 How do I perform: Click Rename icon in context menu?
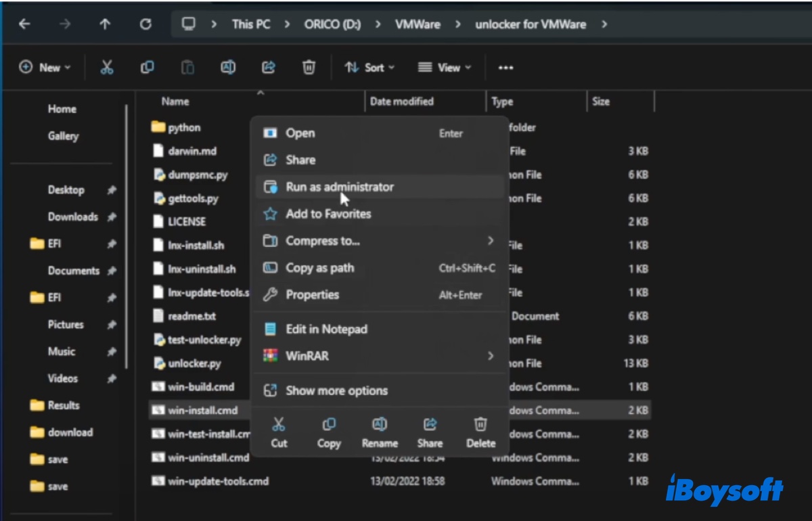[380, 432]
